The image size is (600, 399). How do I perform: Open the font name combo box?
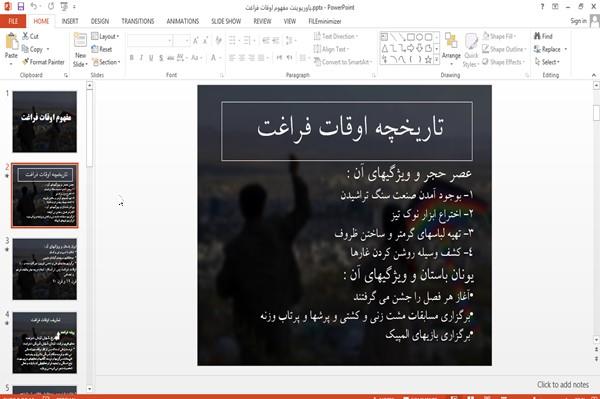coord(150,40)
